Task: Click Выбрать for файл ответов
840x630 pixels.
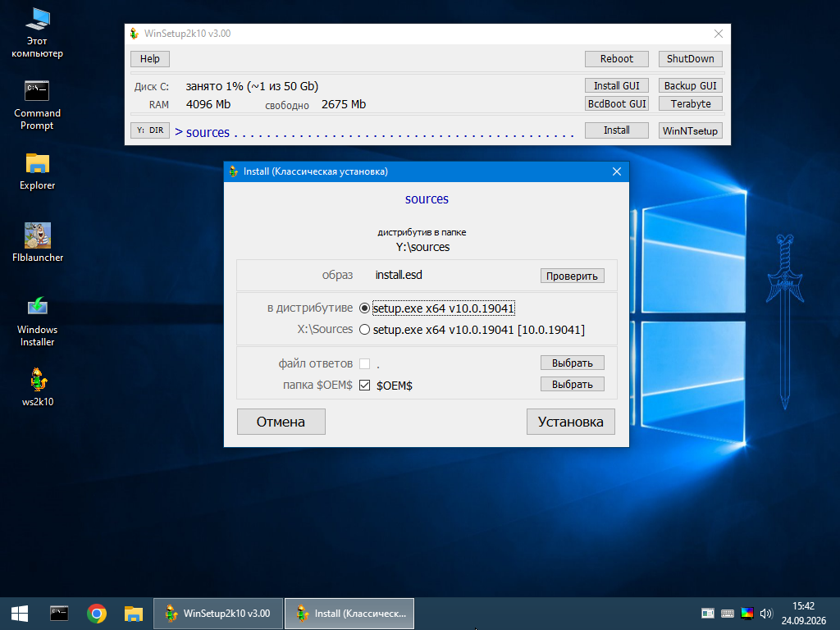Action: 572,363
